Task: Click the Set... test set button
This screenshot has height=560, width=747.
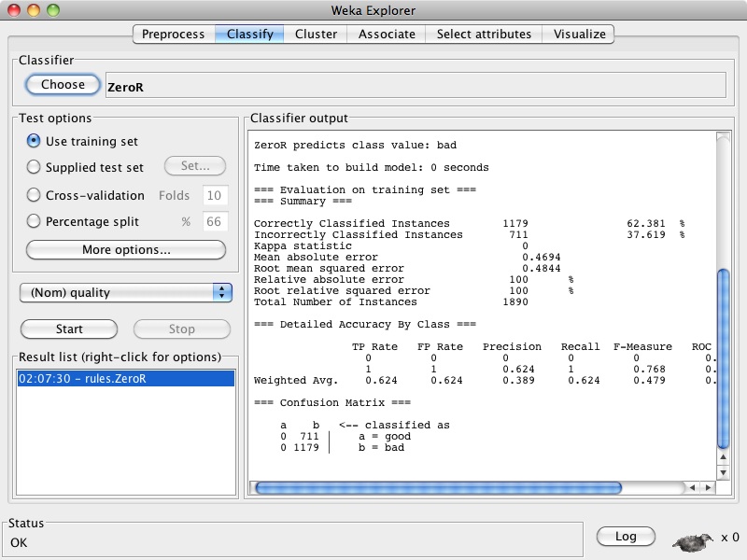Action: pos(195,166)
